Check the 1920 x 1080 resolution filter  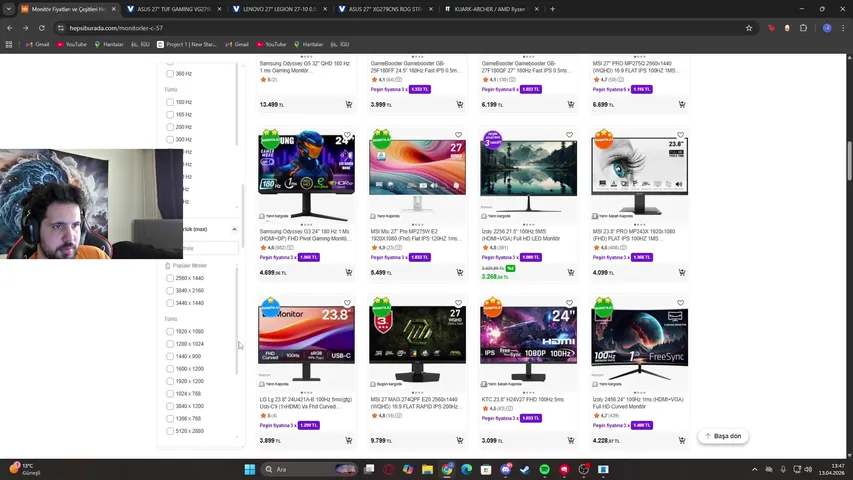[170, 331]
